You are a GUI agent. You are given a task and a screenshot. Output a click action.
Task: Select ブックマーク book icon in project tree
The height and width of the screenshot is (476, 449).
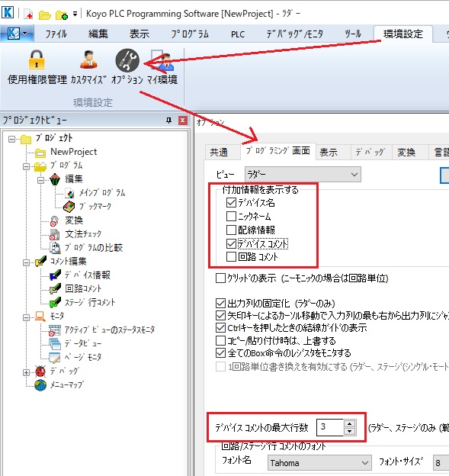point(69,207)
